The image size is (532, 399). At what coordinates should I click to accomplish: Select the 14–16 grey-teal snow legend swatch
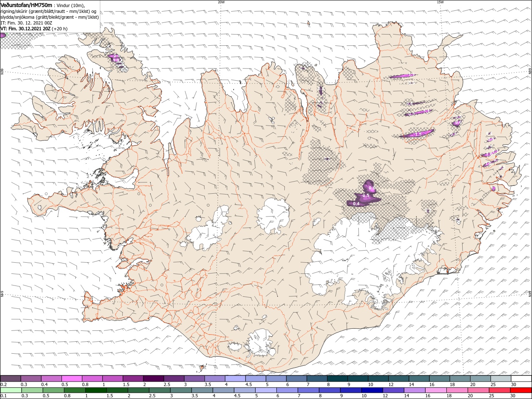point(419,379)
